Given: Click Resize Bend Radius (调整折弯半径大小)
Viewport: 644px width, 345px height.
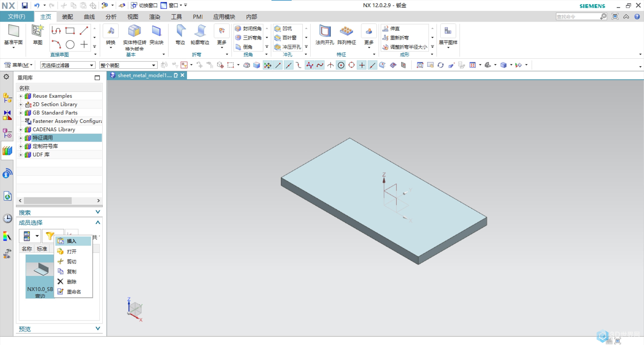Looking at the screenshot, I should coord(405,47).
